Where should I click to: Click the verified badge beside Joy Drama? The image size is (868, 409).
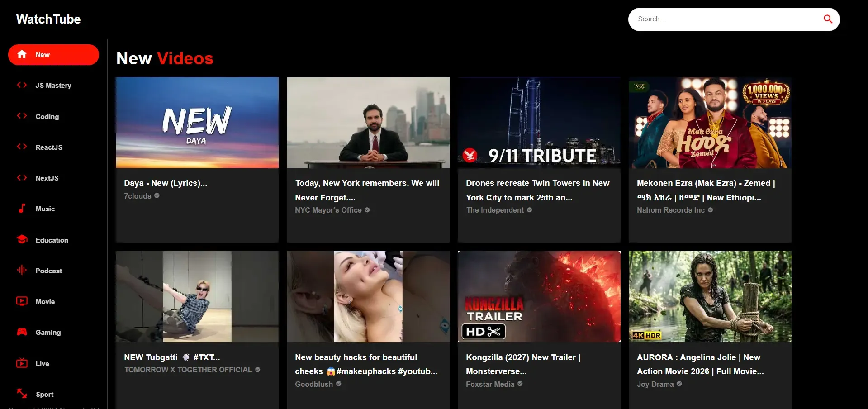(679, 384)
